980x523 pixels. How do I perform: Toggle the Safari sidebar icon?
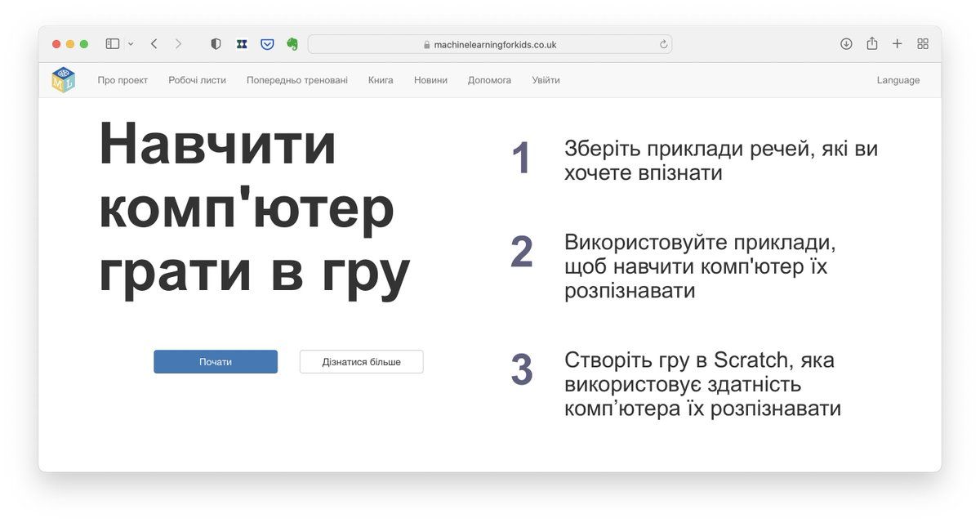[x=113, y=44]
